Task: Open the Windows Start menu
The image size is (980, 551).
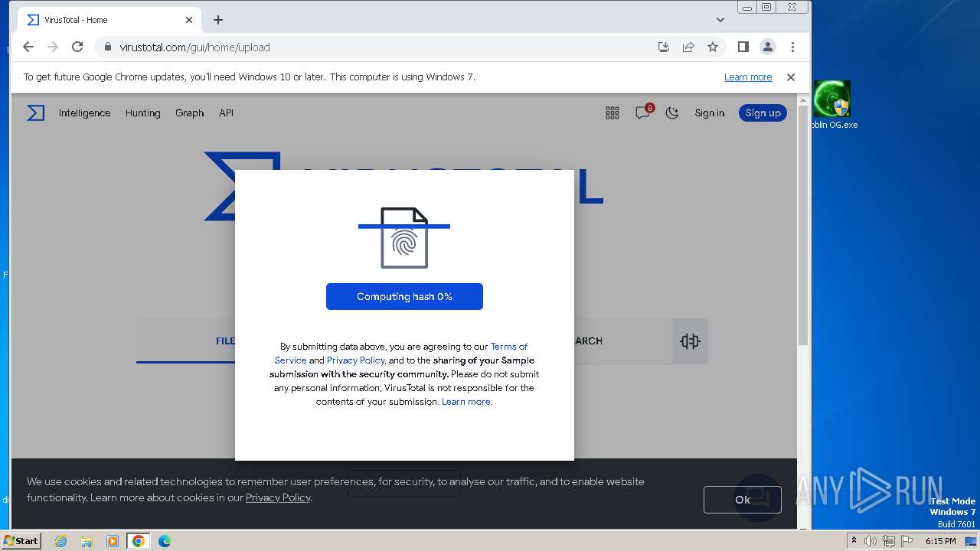Action: pos(21,540)
